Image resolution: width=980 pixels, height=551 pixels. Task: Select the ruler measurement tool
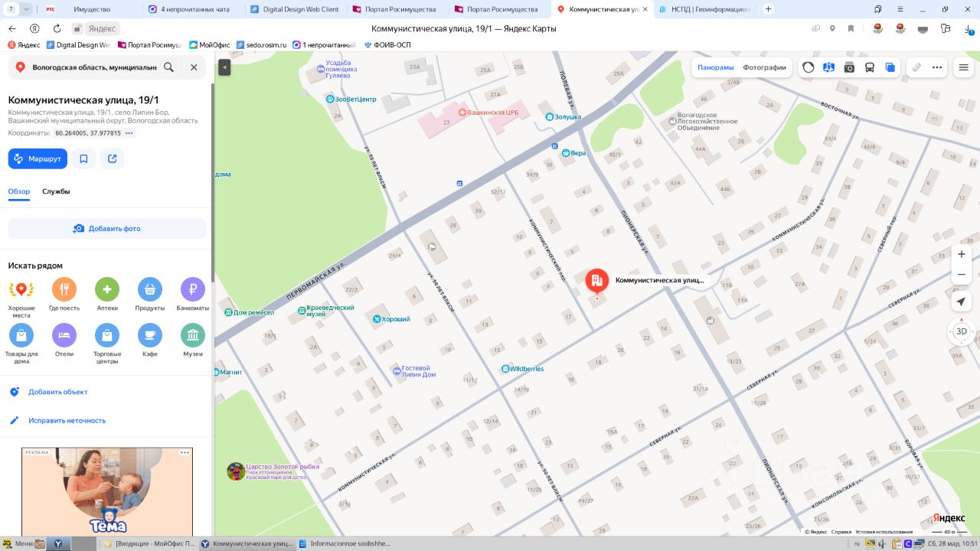(916, 67)
